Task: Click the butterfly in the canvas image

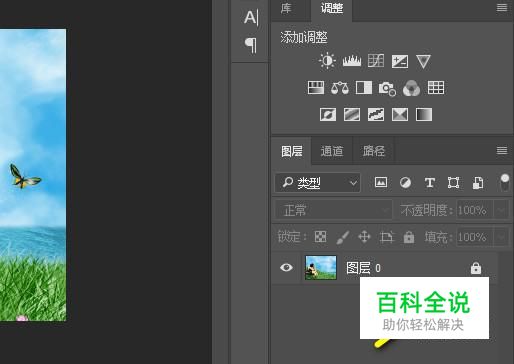Action: point(25,176)
